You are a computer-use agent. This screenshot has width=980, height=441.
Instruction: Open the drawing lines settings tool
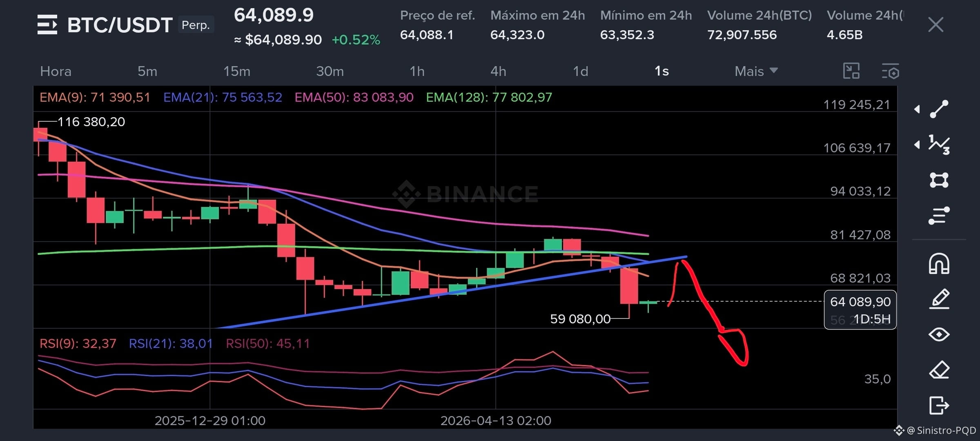coord(939,216)
